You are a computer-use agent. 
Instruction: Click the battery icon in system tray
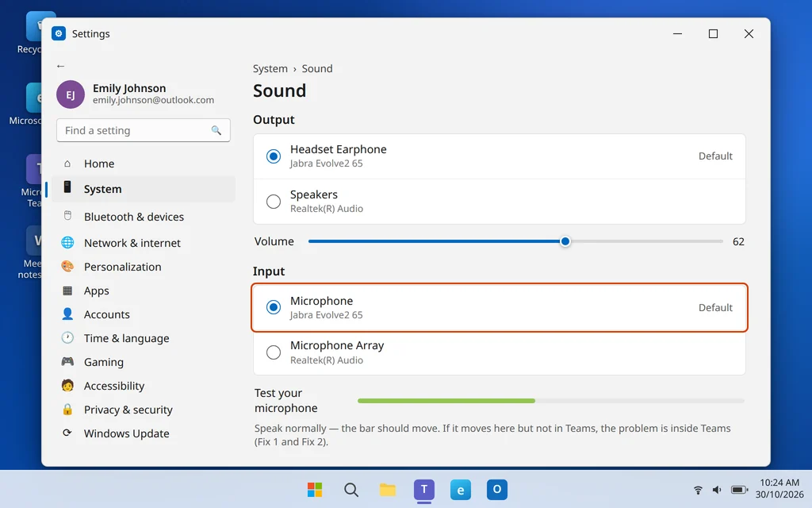click(739, 490)
